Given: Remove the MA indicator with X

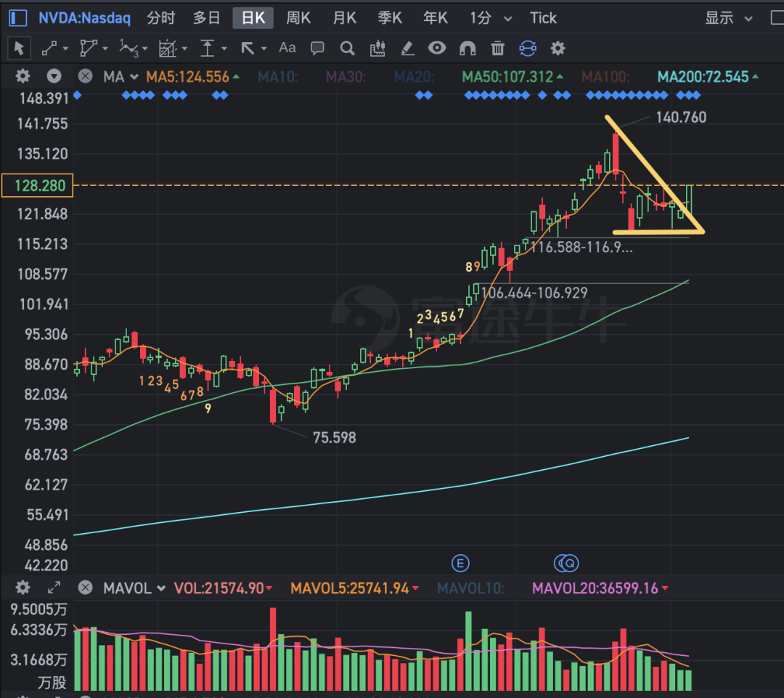Looking at the screenshot, I should point(86,76).
